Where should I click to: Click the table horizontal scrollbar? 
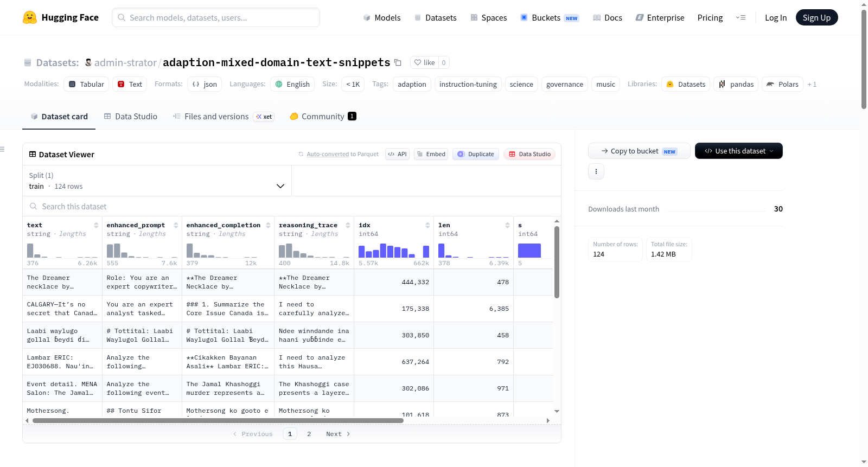(218, 420)
